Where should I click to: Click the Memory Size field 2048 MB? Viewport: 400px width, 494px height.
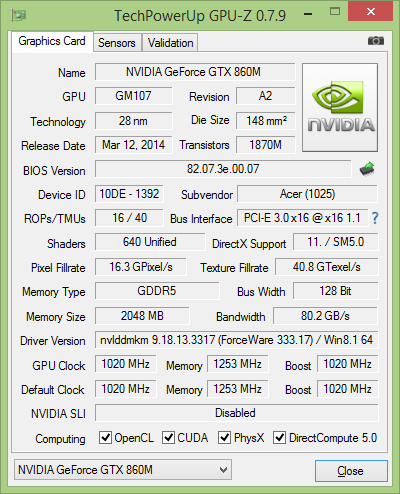[x=142, y=316]
